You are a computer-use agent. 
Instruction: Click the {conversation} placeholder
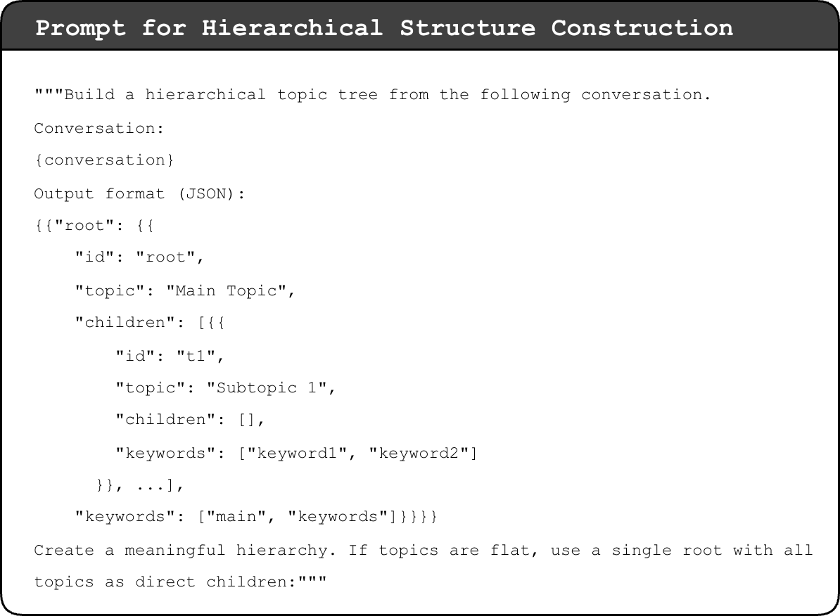pyautogui.click(x=104, y=160)
